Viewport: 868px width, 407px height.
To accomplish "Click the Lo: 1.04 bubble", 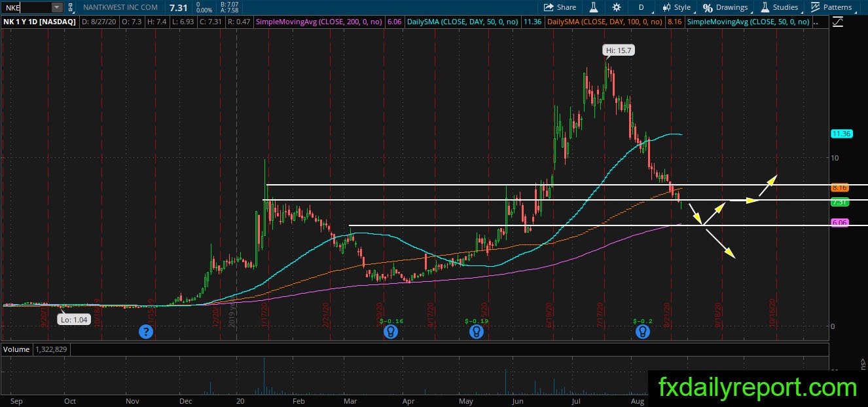I will pos(73,320).
